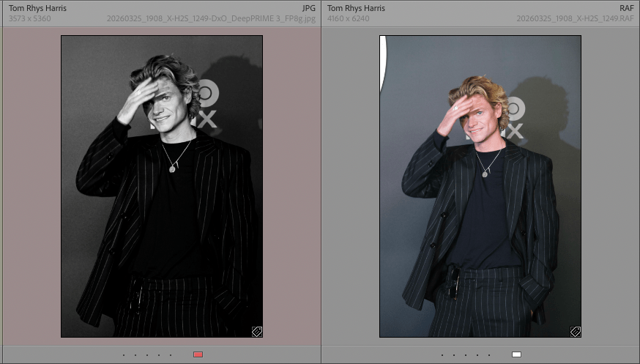The height and width of the screenshot is (364, 640).
Task: Click the JPG file type label
Action: 308,8
